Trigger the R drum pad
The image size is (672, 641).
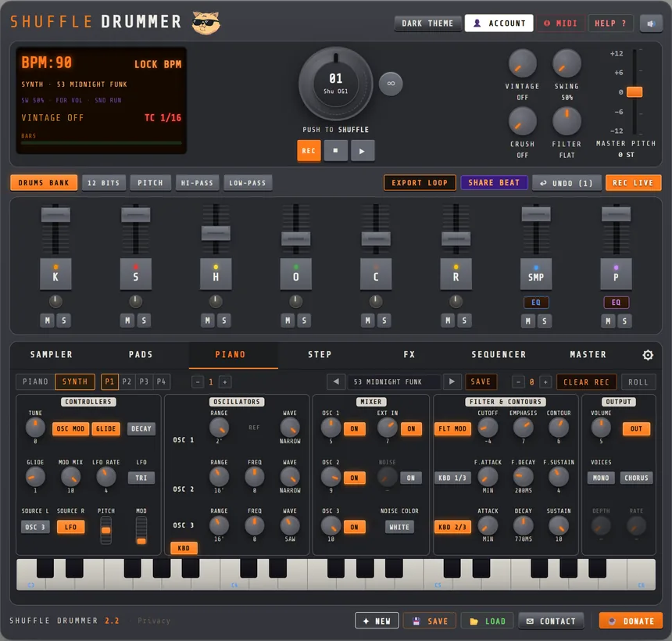456,274
